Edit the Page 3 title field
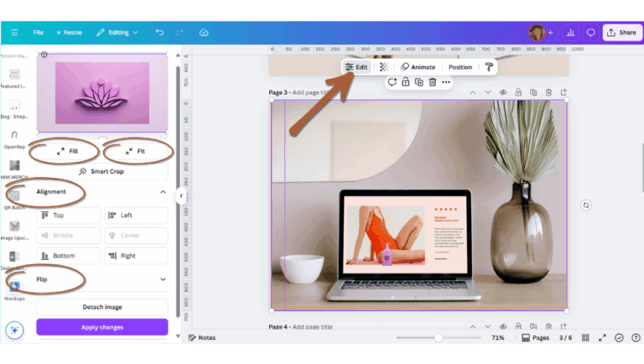Viewport: 644px width, 364px height. point(311,92)
